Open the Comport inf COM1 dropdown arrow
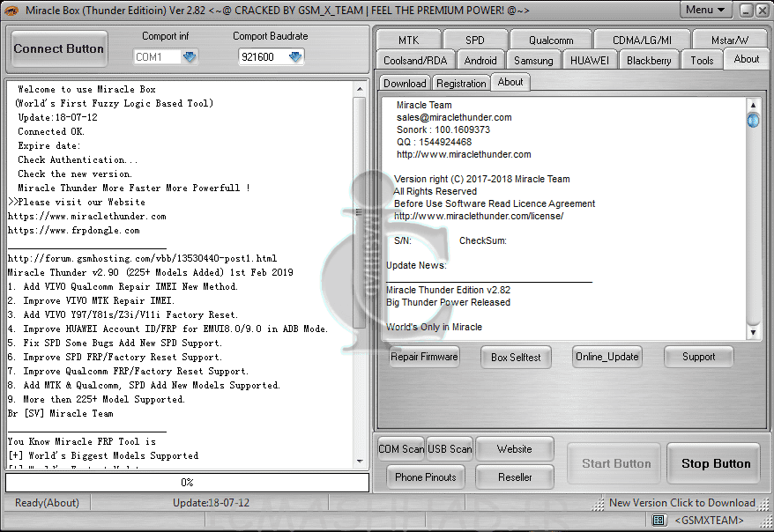Viewport: 774px width, 532px height. click(190, 56)
